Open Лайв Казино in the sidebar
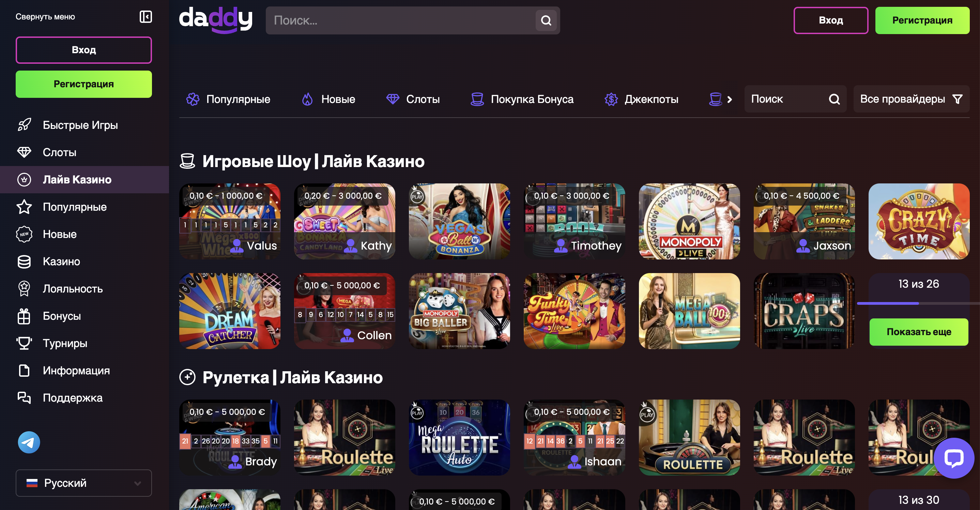 coord(85,180)
